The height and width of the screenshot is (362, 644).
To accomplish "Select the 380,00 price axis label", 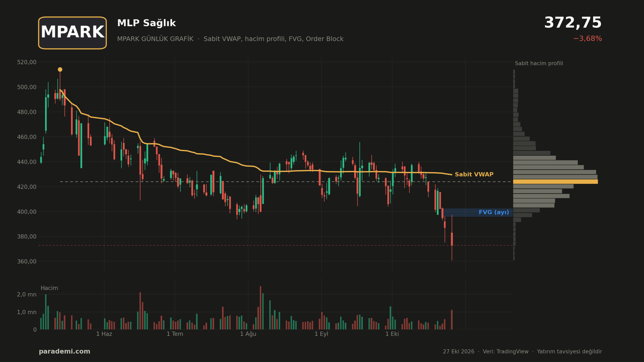I will pyautogui.click(x=27, y=237).
